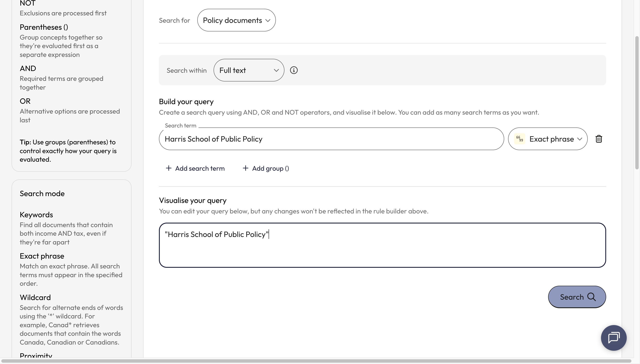Image resolution: width=640 pixels, height=364 pixels.
Task: Open the chat widget icon
Action: 613,338
